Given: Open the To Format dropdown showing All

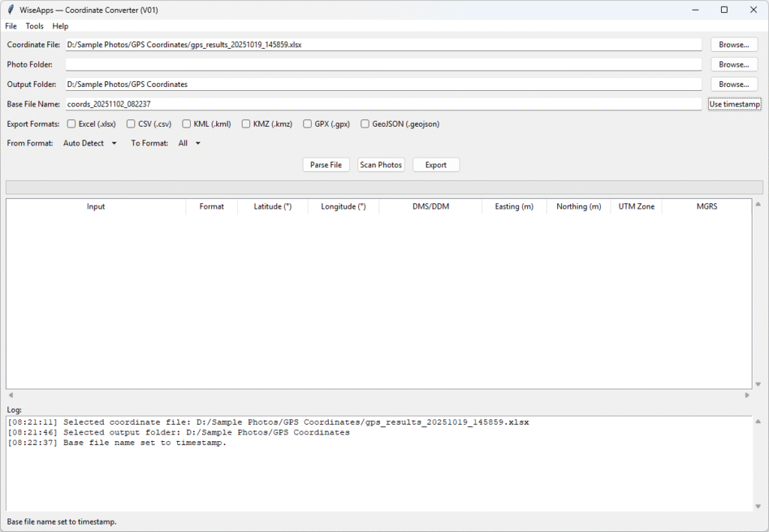Looking at the screenshot, I should point(189,143).
